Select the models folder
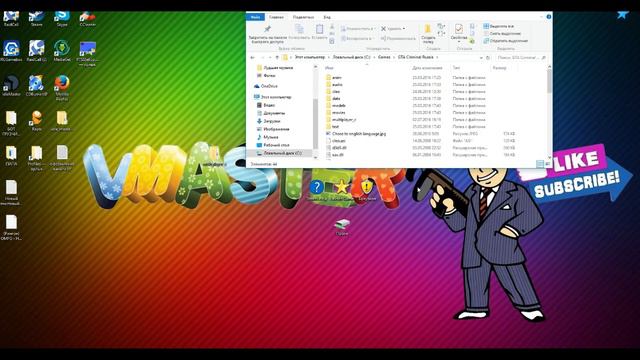Image resolution: width=640 pixels, height=360 pixels. coord(336,105)
